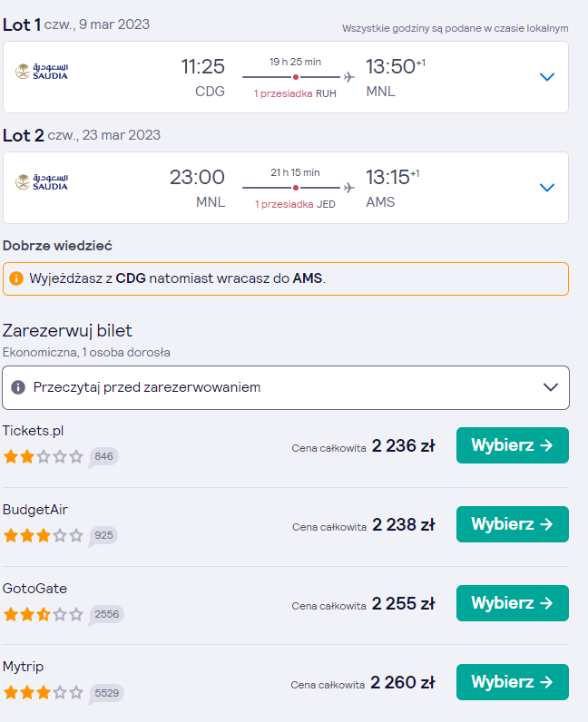Viewport: 588px width, 722px height.
Task: Open BudgetAir star rating
Action: (x=44, y=535)
